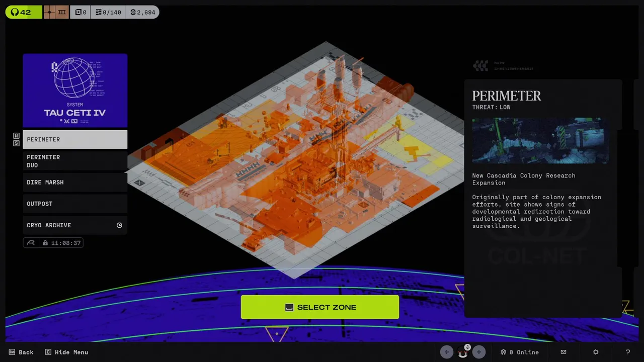Click the 11:08:37 countdown timer
Screen dimensions: 644x362
[66, 243]
